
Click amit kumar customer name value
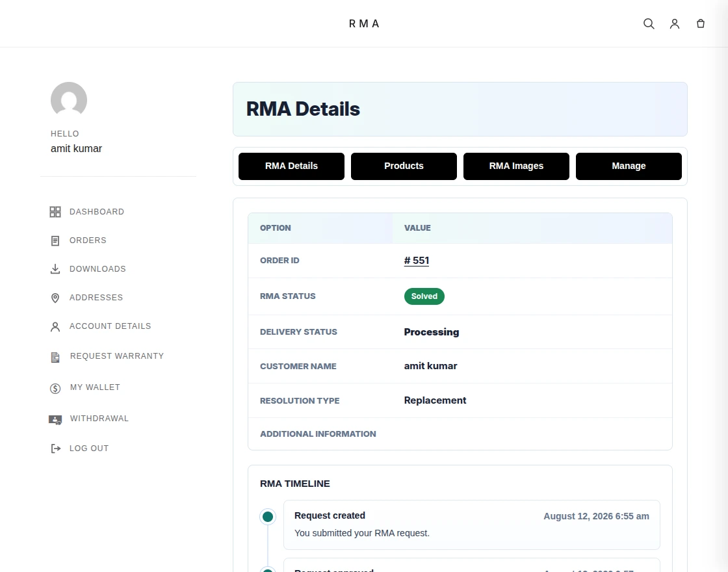430,366
